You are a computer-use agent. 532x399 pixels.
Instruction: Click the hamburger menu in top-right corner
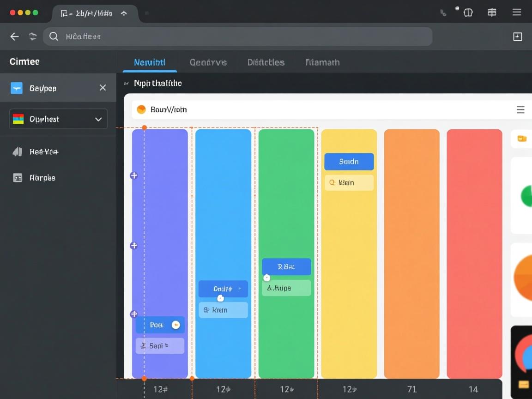[x=517, y=12]
